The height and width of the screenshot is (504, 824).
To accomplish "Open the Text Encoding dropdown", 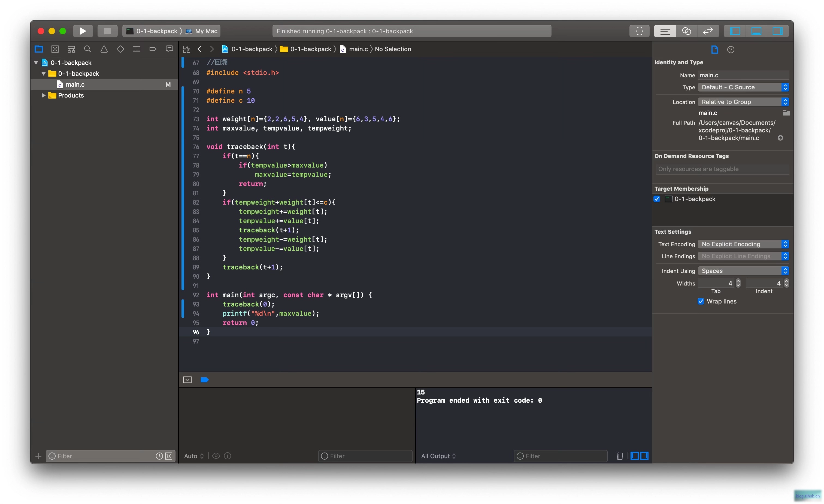I will [743, 244].
